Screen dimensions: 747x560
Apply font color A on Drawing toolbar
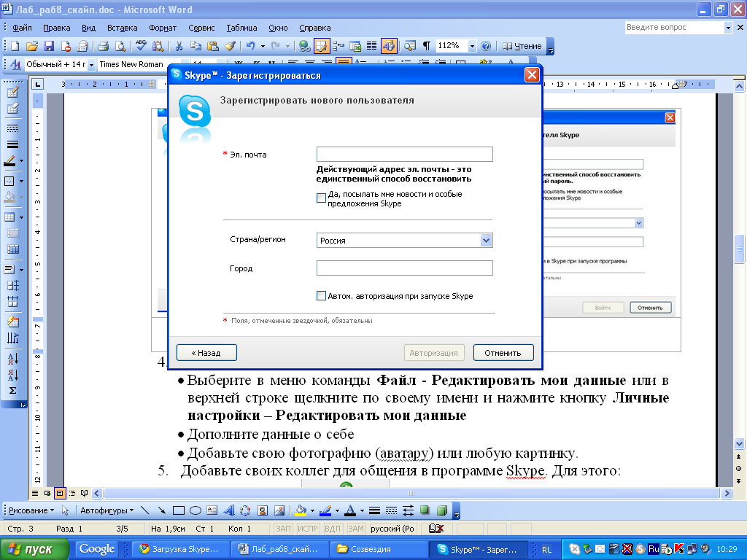tap(351, 510)
